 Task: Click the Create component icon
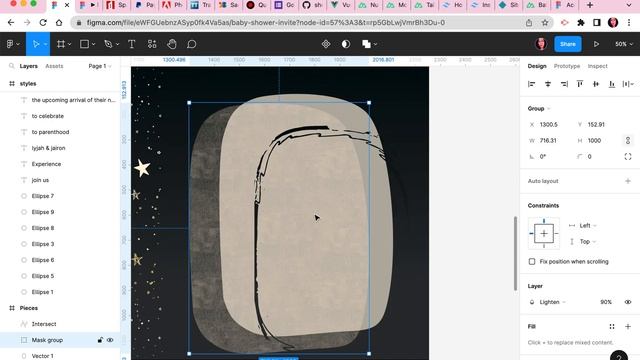326,44
